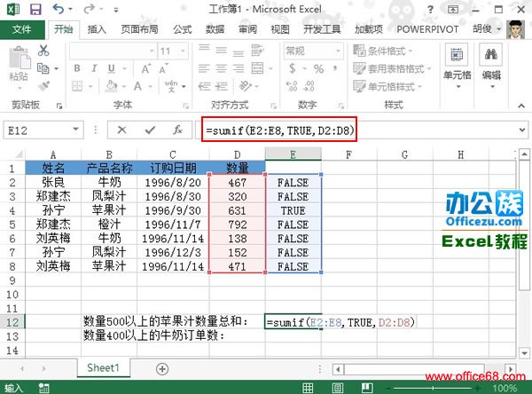Switch to the 数据 Data tab
This screenshot has width=532, height=394.
215,29
